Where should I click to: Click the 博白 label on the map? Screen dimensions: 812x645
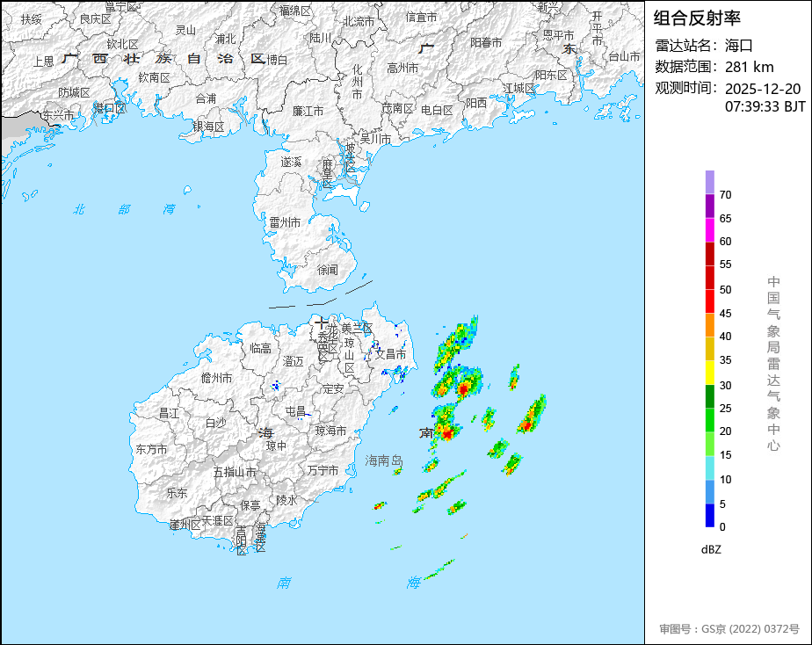pos(277,60)
